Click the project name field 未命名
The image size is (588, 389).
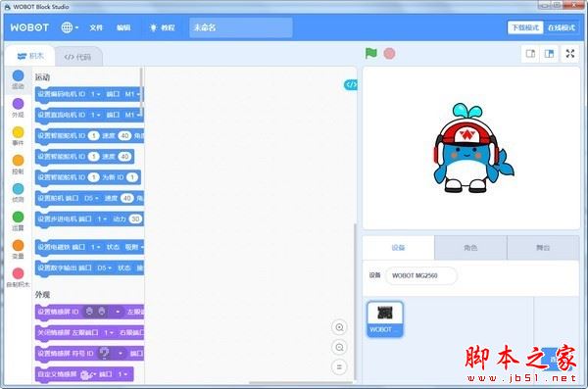(x=241, y=27)
